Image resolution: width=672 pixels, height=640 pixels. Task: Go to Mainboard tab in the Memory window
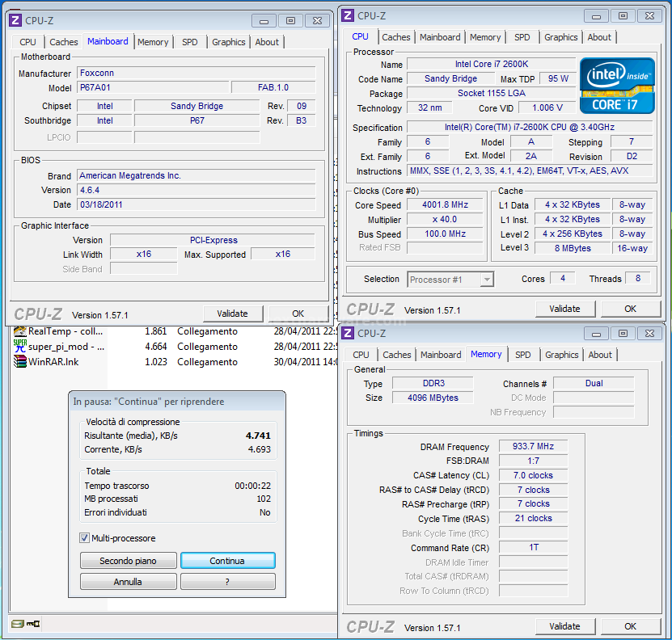441,355
